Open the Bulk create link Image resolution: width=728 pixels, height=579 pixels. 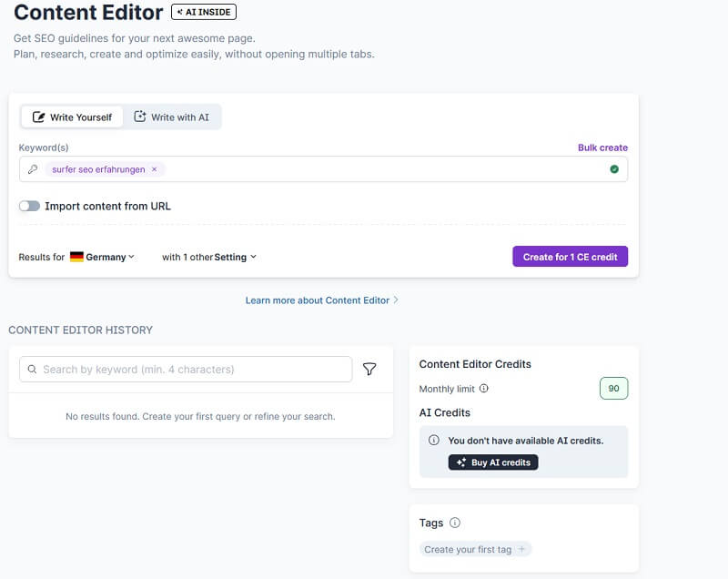(602, 147)
